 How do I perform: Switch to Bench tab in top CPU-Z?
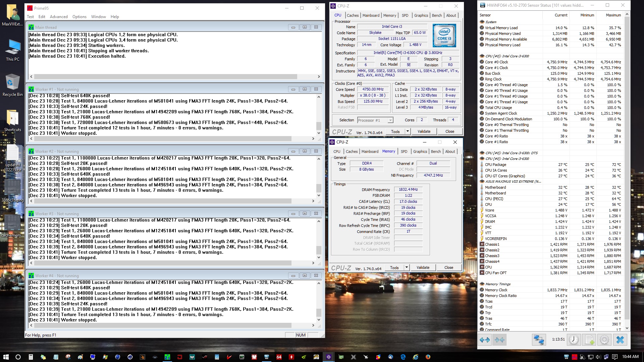437,15
